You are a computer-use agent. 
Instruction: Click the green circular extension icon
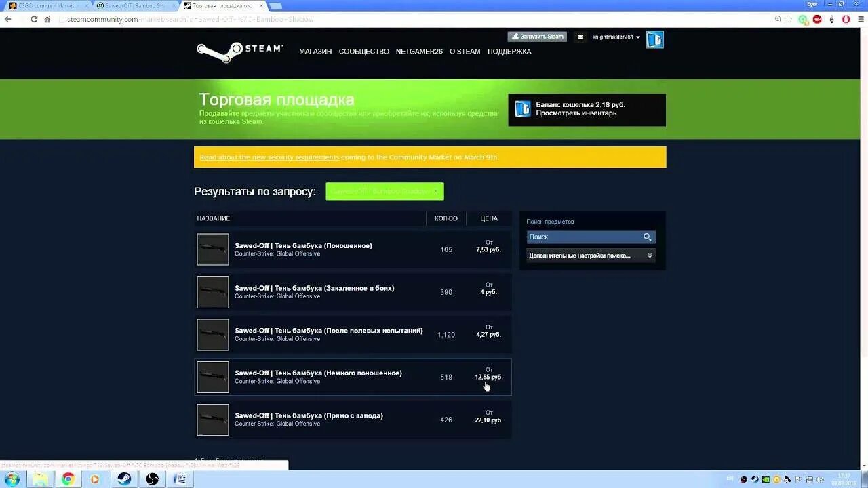click(804, 19)
